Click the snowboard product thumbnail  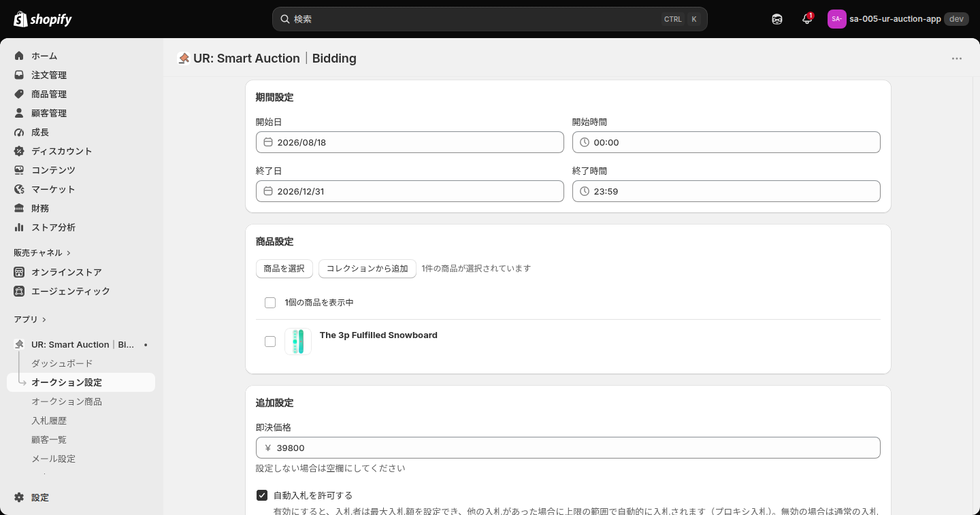pos(298,342)
